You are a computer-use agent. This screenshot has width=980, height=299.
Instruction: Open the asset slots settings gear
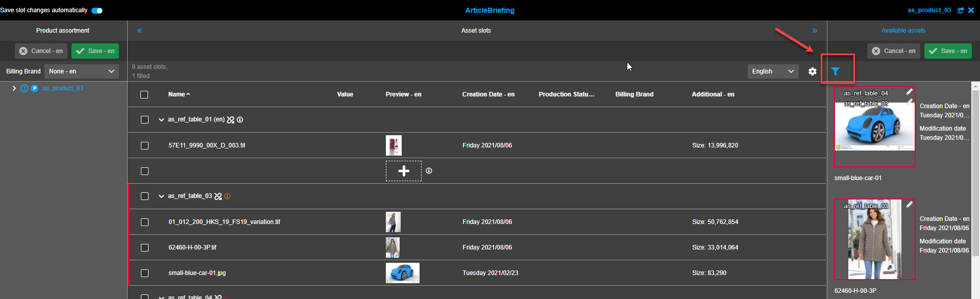pyautogui.click(x=813, y=71)
